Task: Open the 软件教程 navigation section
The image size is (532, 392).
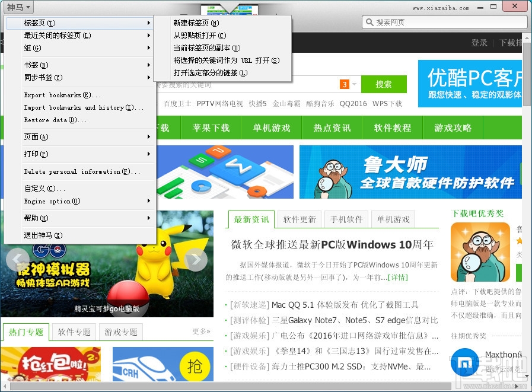Action: tap(392, 128)
